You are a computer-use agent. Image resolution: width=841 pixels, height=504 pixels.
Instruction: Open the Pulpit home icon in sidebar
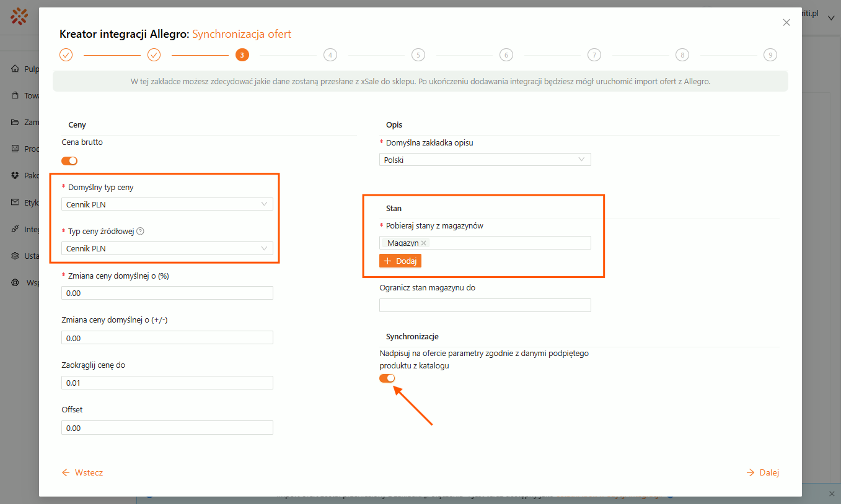(15, 69)
